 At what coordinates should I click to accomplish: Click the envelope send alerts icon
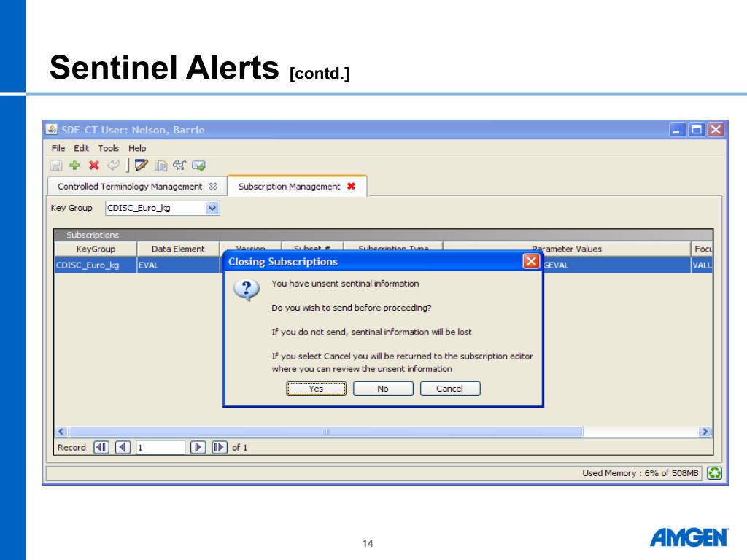click(198, 166)
